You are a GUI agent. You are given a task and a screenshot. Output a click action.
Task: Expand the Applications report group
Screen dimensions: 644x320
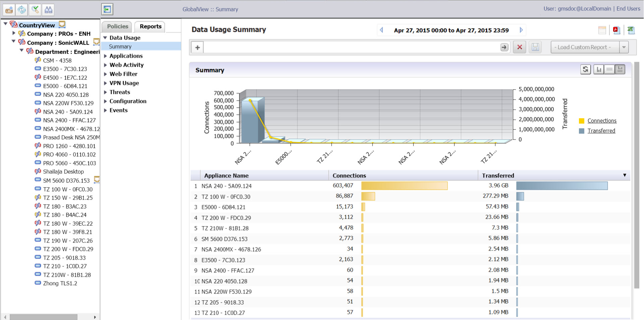[x=105, y=56]
